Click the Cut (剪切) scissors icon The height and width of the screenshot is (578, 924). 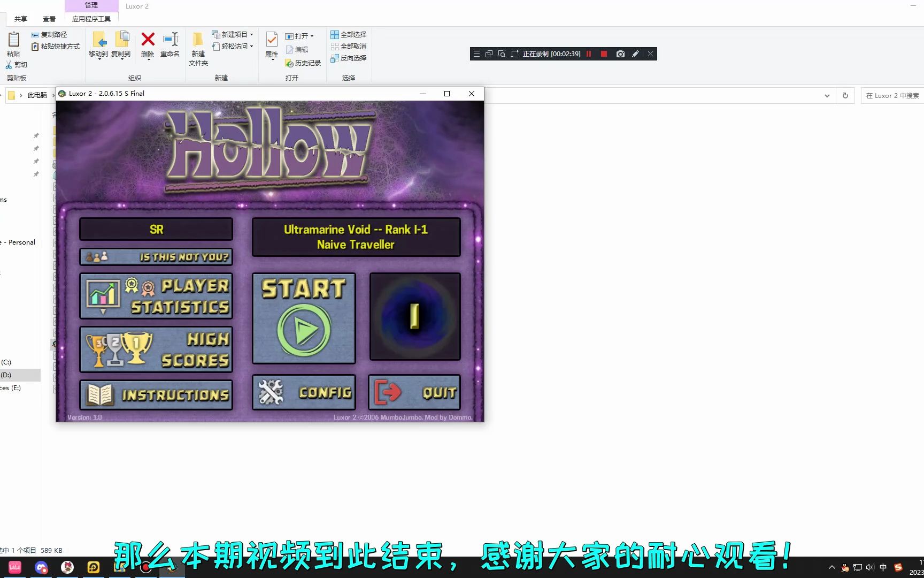(x=9, y=65)
